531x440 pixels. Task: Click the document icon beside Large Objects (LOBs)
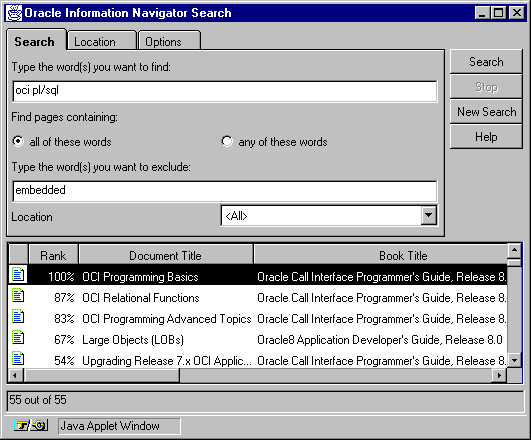click(x=18, y=337)
